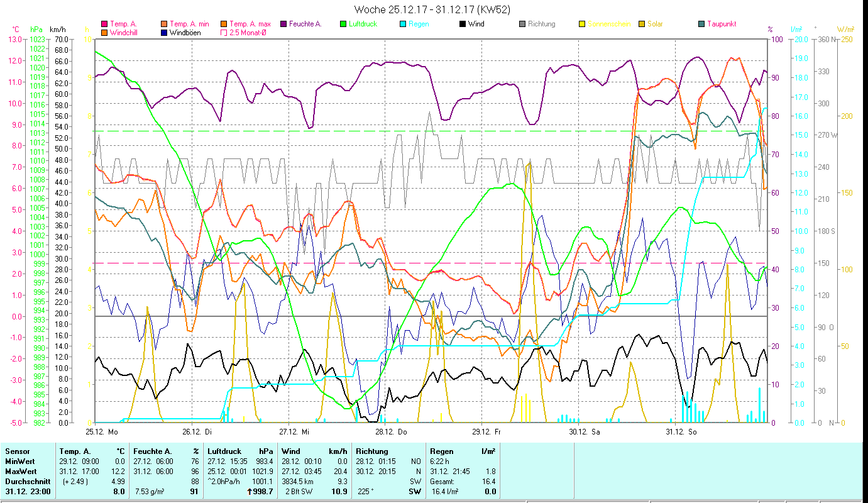Pick the black Wind legend swatch

coord(463,24)
